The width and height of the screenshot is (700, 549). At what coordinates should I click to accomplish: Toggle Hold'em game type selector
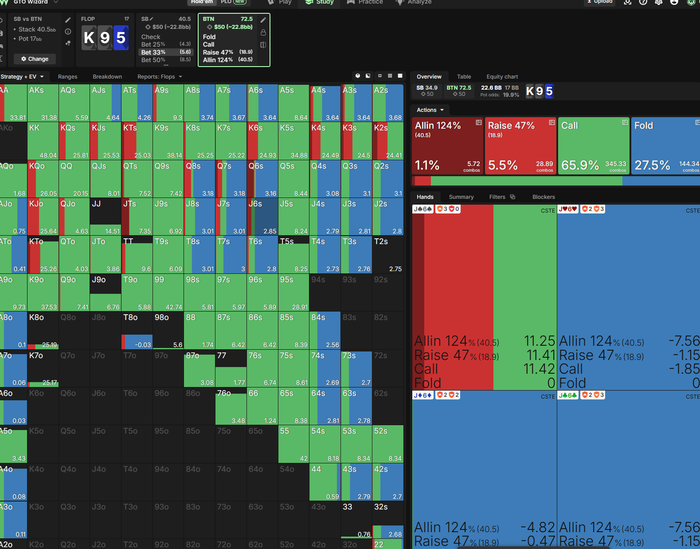point(202,2)
